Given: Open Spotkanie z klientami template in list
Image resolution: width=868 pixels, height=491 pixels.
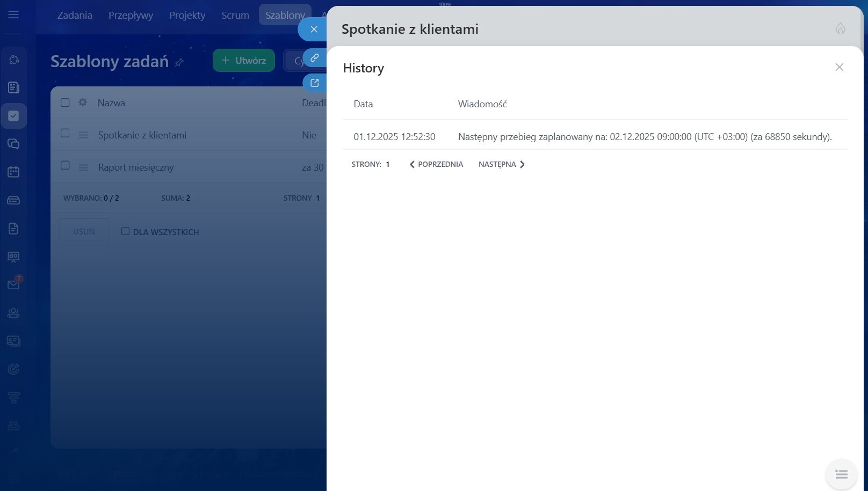Looking at the screenshot, I should pos(142,135).
